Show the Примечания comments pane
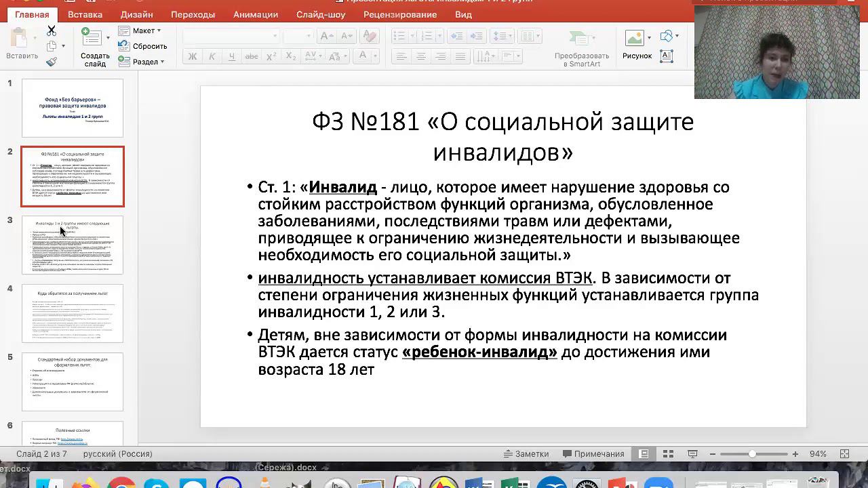868x488 pixels. [x=593, y=454]
